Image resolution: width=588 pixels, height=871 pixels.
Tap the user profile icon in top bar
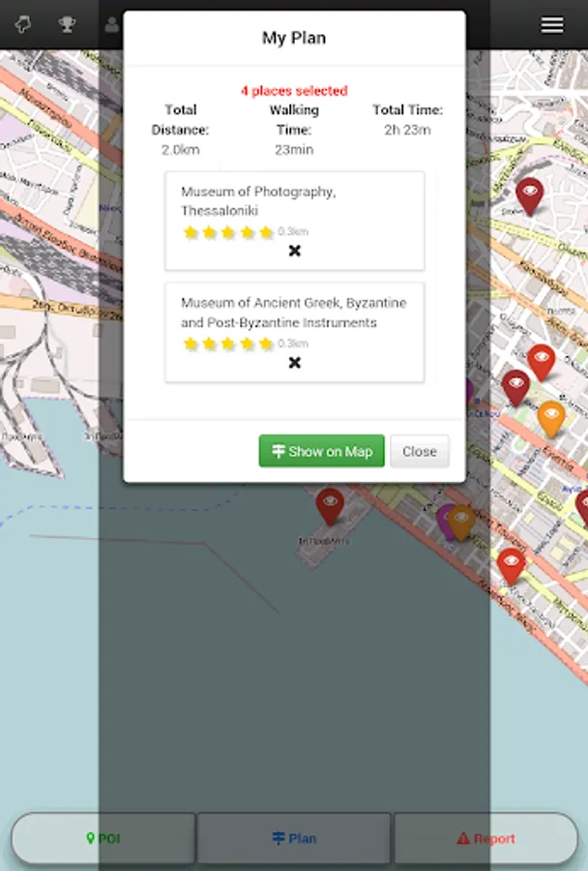tap(111, 24)
